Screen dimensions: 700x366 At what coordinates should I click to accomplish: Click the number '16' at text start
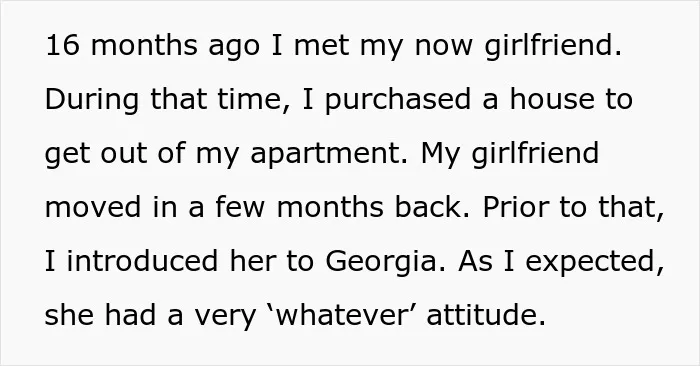tap(62, 45)
